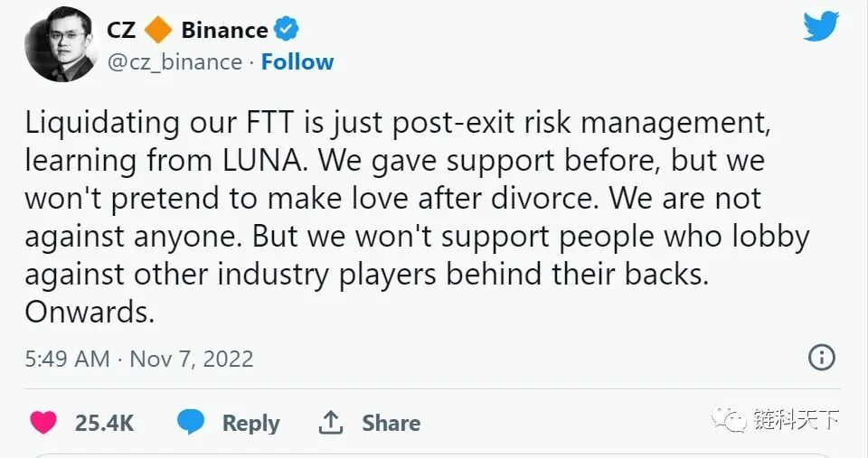Follow the cz_binance account
The width and height of the screenshot is (868, 458).
(297, 62)
